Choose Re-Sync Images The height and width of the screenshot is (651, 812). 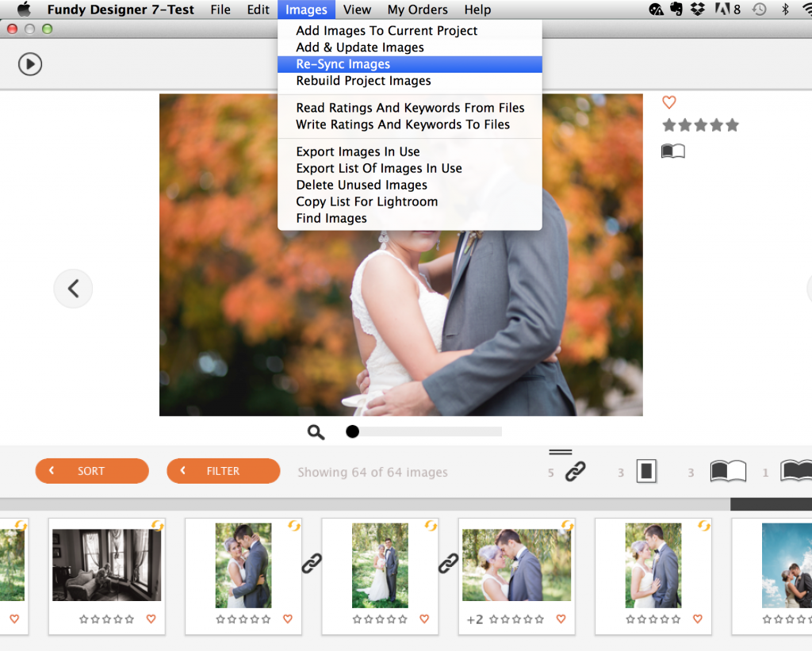[410, 64]
